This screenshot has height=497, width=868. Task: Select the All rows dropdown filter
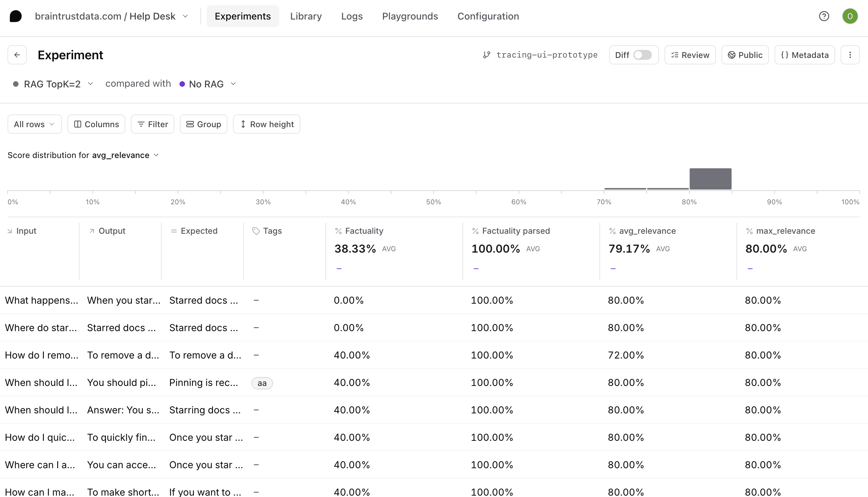(x=33, y=124)
